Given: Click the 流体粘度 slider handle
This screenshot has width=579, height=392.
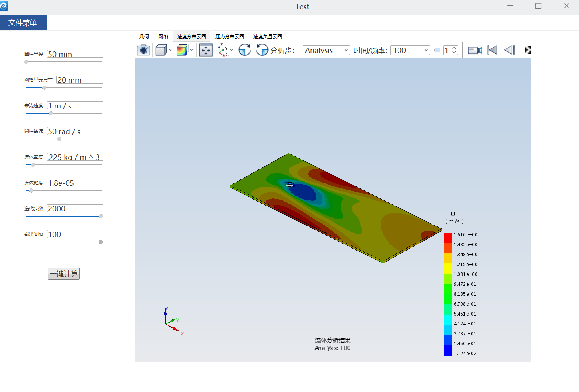Looking at the screenshot, I should pos(31,190).
